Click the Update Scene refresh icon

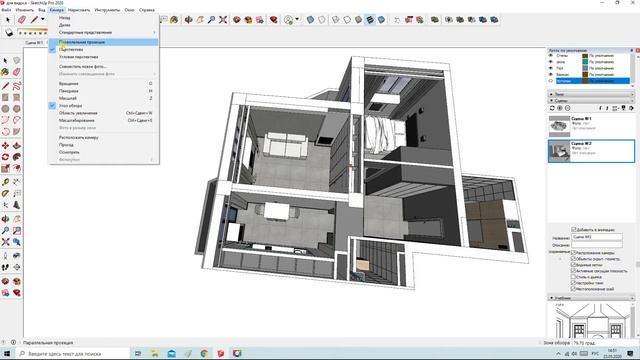click(552, 108)
